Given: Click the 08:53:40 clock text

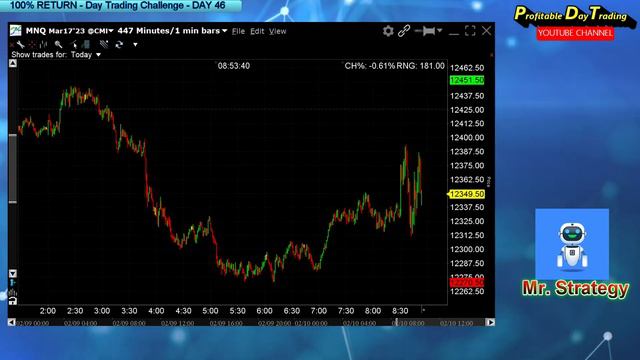Looking at the screenshot, I should tap(234, 66).
